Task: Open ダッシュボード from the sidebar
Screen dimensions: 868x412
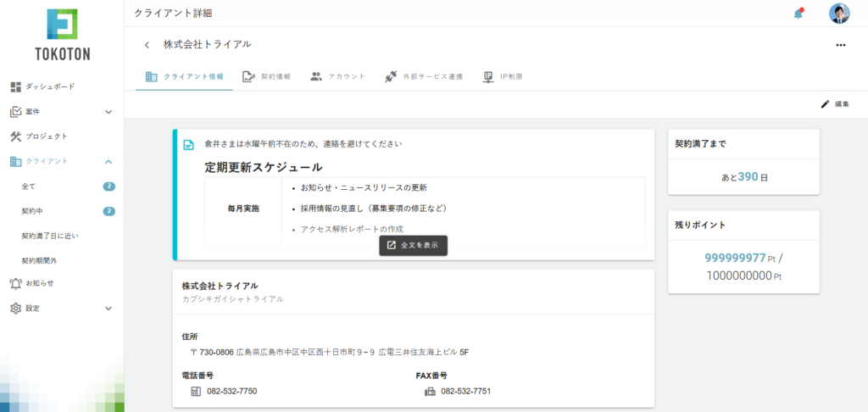Action: [49, 86]
